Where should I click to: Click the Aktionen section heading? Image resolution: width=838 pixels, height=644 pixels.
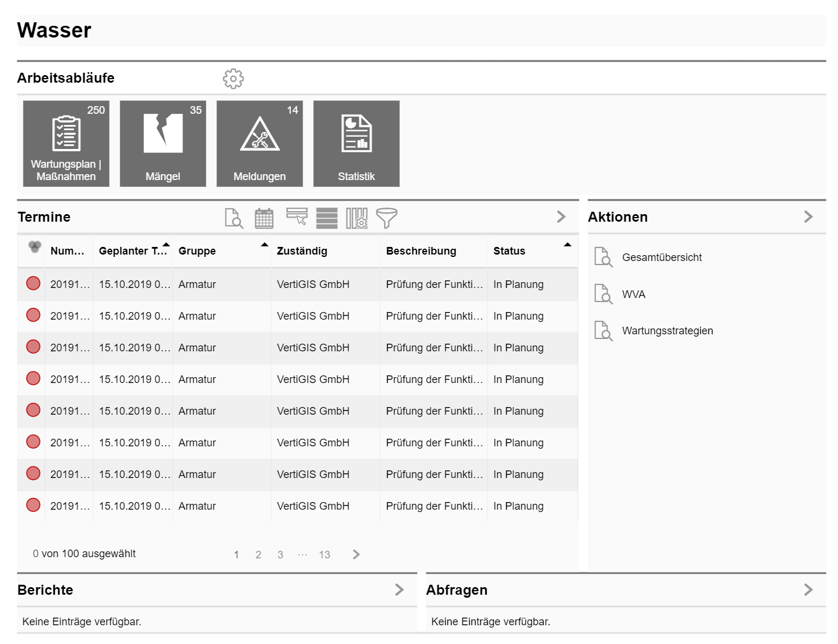click(618, 217)
